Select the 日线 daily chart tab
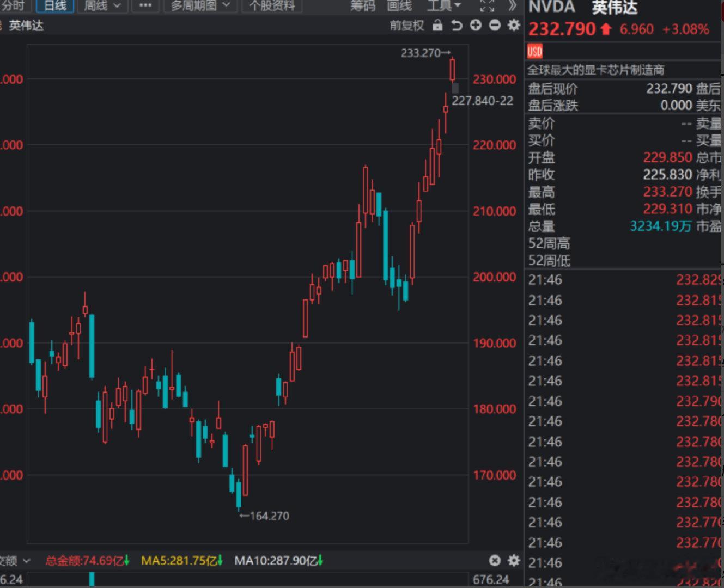The image size is (724, 588). 55,5
